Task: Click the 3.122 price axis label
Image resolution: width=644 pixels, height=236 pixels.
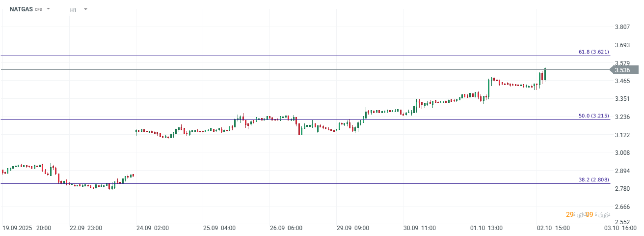Action: point(622,135)
